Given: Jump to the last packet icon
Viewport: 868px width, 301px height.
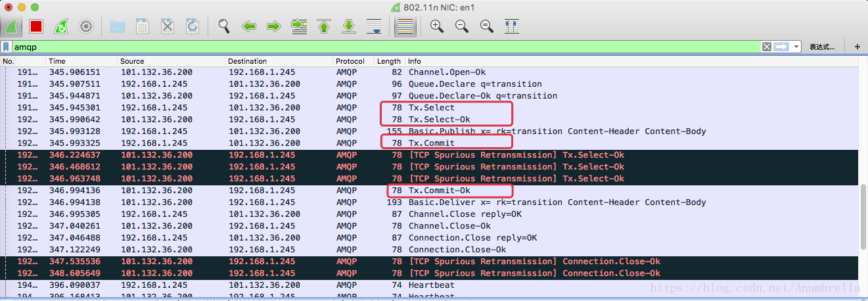Looking at the screenshot, I should [x=349, y=26].
